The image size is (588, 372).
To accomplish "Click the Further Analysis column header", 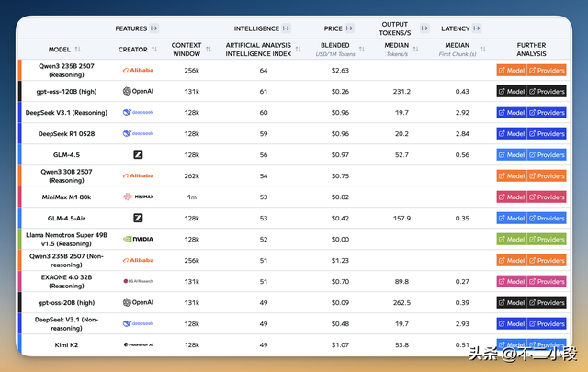I will 531,49.
